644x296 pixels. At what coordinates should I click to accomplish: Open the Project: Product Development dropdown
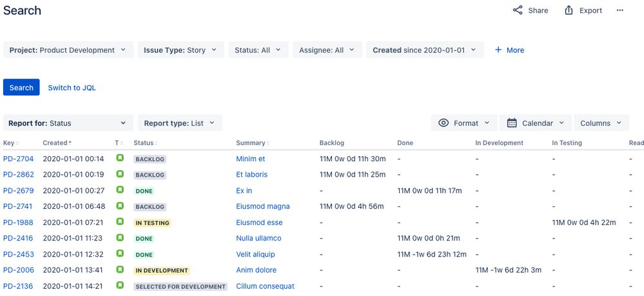pyautogui.click(x=68, y=50)
